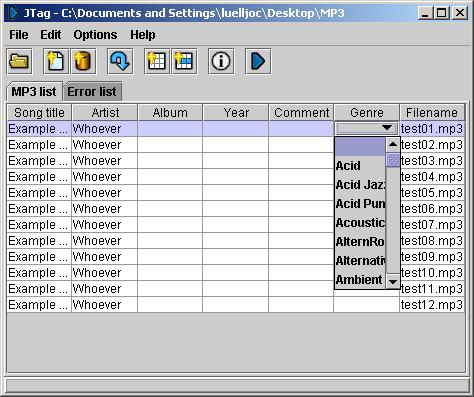Click the test08.mp3 filename cell
Screen dimensions: 474x397
(432, 241)
